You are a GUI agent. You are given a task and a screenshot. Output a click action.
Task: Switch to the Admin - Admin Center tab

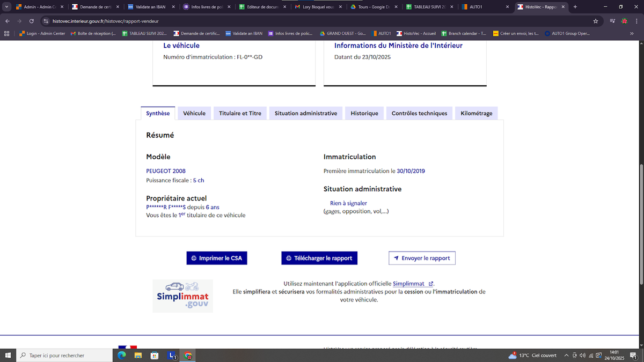click(39, 7)
